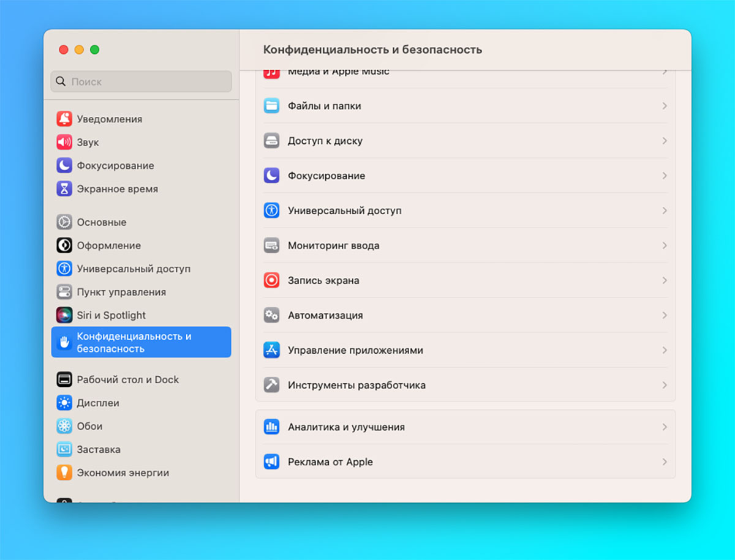The image size is (735, 560).
Task: Expand the Универсальный доступ row chevron in main list
Action: [665, 211]
